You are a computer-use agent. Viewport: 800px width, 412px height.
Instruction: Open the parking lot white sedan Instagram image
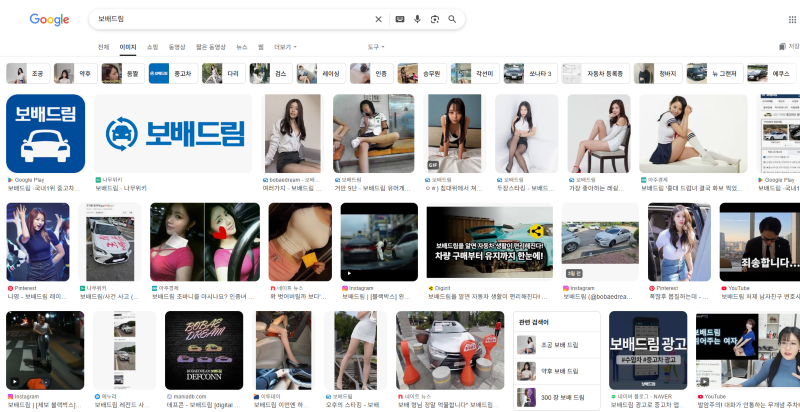(600, 242)
